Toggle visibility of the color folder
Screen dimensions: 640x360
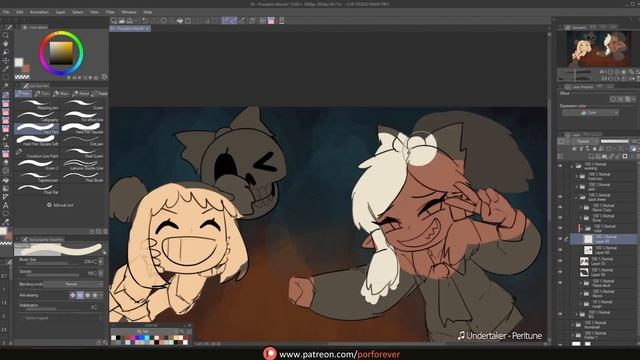coord(560,228)
